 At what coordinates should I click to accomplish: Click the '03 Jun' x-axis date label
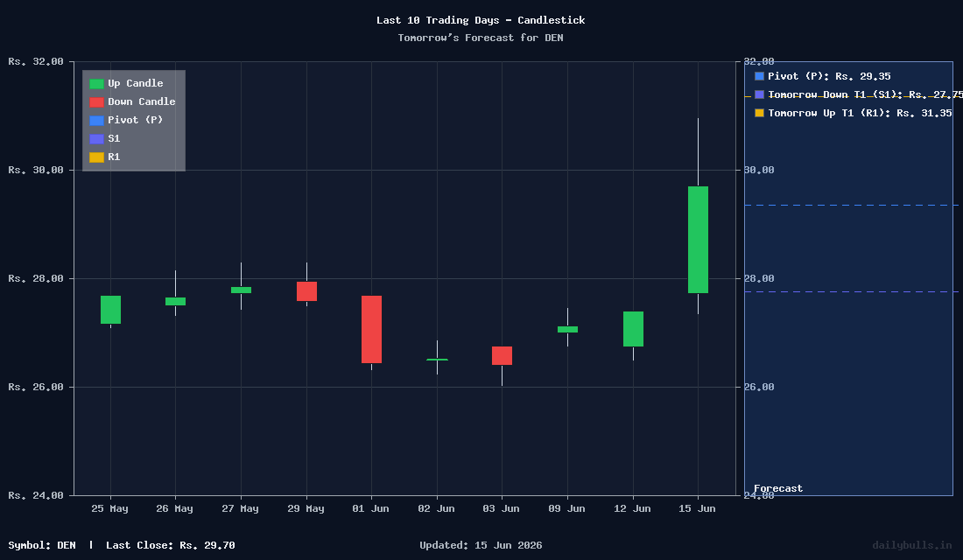tap(501, 508)
